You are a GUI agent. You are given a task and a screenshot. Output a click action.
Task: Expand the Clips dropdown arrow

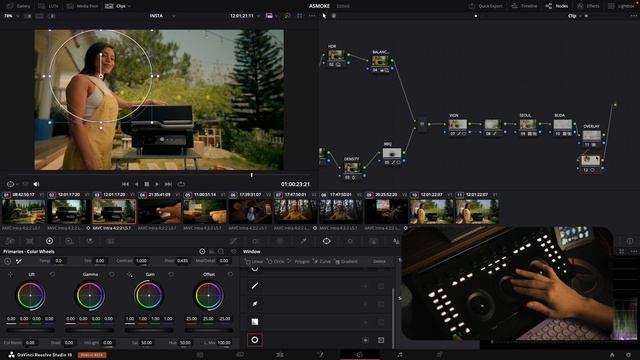(x=129, y=6)
